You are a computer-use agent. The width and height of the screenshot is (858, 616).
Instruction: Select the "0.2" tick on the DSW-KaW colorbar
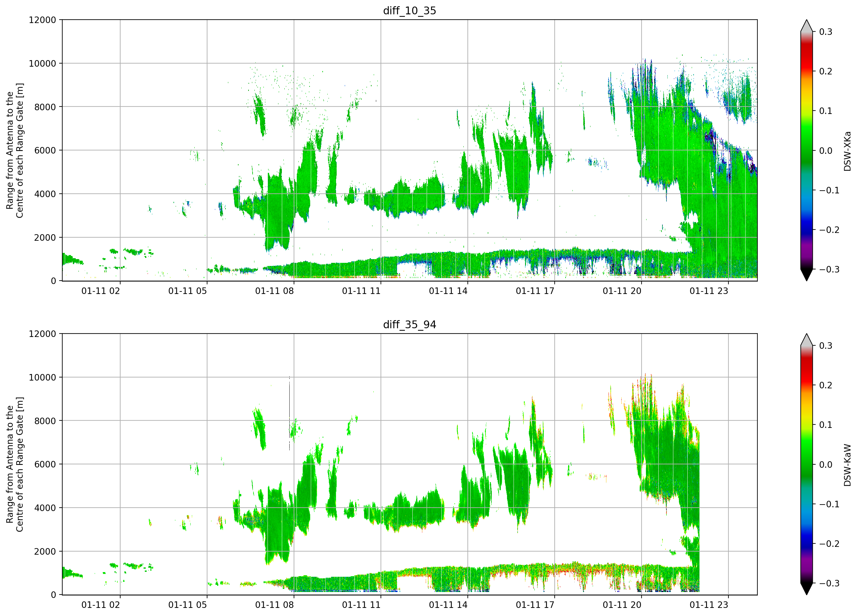[826, 386]
